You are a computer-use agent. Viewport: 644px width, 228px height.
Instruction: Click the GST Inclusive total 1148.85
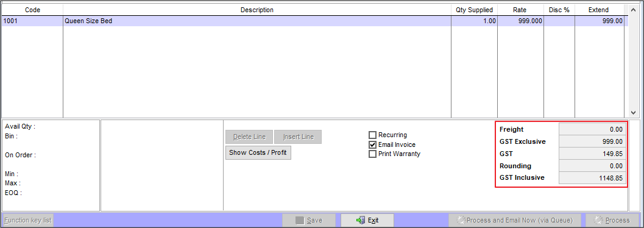[x=592, y=178]
